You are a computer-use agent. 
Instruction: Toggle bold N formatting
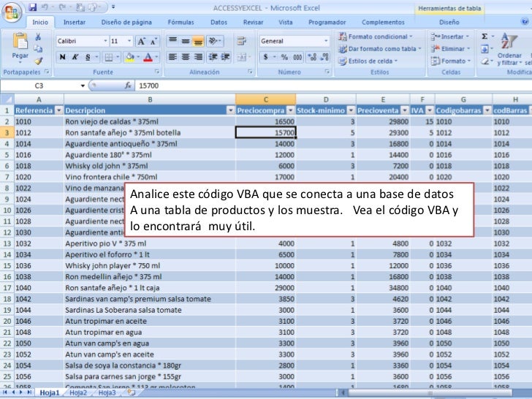62,57
